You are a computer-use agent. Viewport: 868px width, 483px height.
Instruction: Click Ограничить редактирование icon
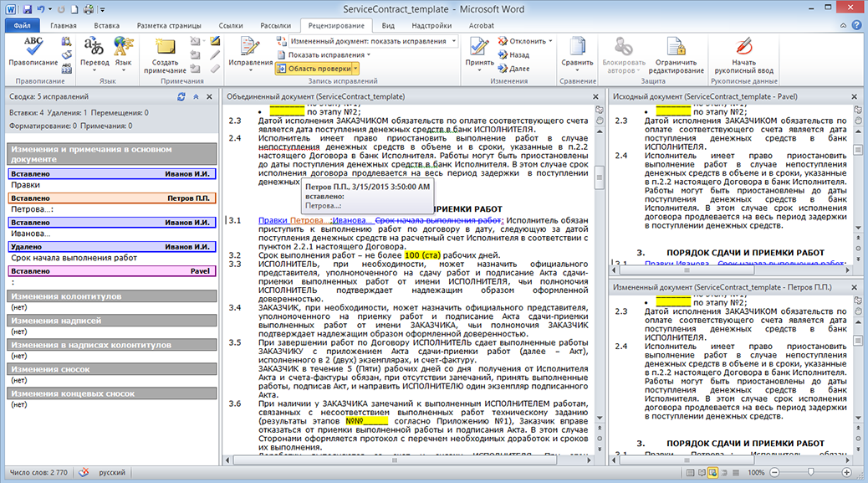(x=675, y=50)
